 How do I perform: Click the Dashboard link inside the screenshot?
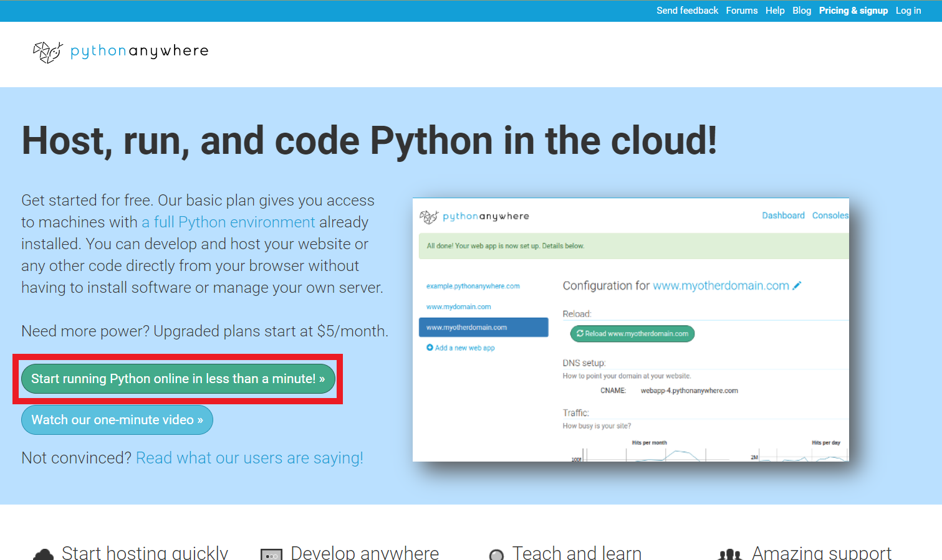[x=783, y=215]
